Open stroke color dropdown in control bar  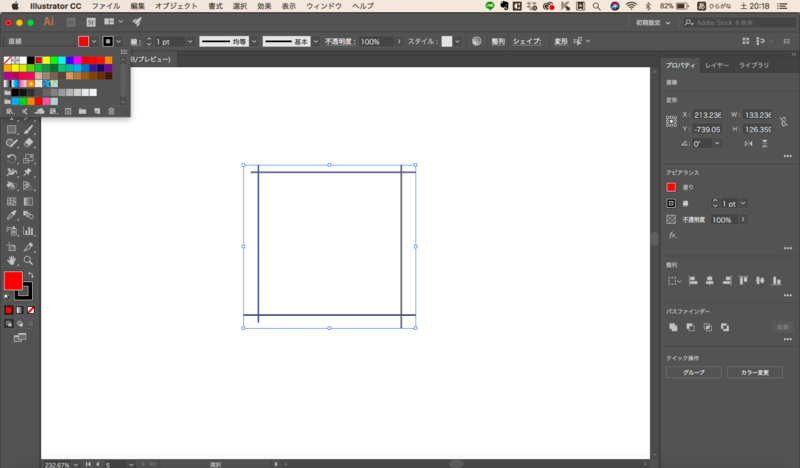click(x=118, y=41)
